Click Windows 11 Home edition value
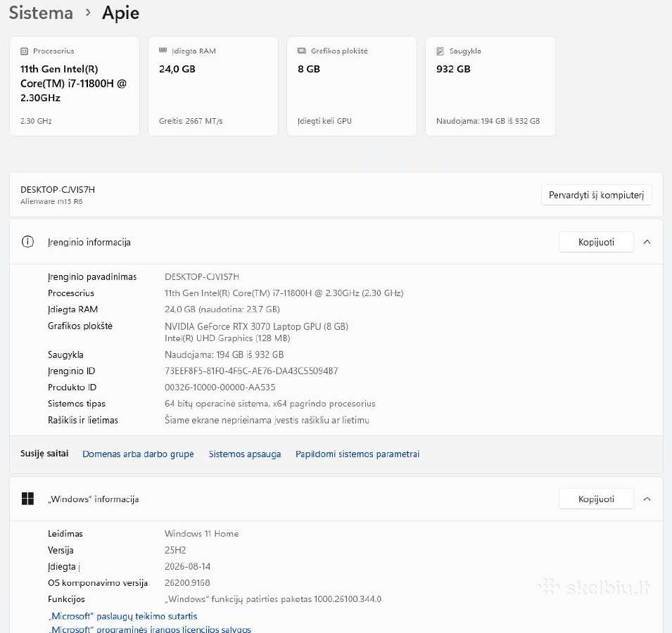The image size is (672, 633). click(202, 534)
